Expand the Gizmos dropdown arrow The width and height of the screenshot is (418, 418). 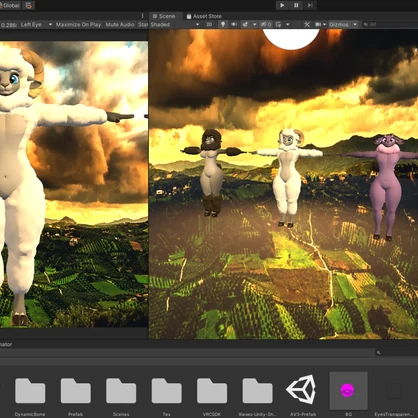[355, 24]
